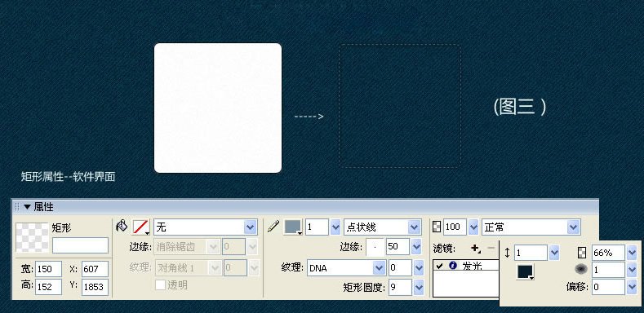Click the glow opacity field 66%
Screen dimensions: 644x313
coord(608,253)
